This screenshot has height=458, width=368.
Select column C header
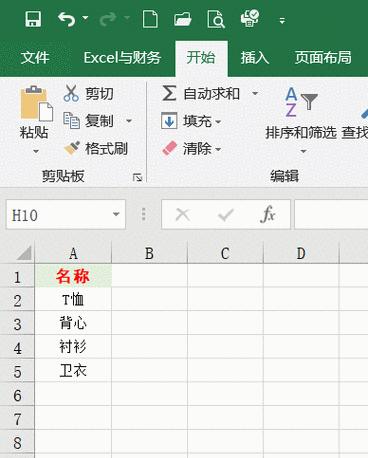pyautogui.click(x=225, y=253)
